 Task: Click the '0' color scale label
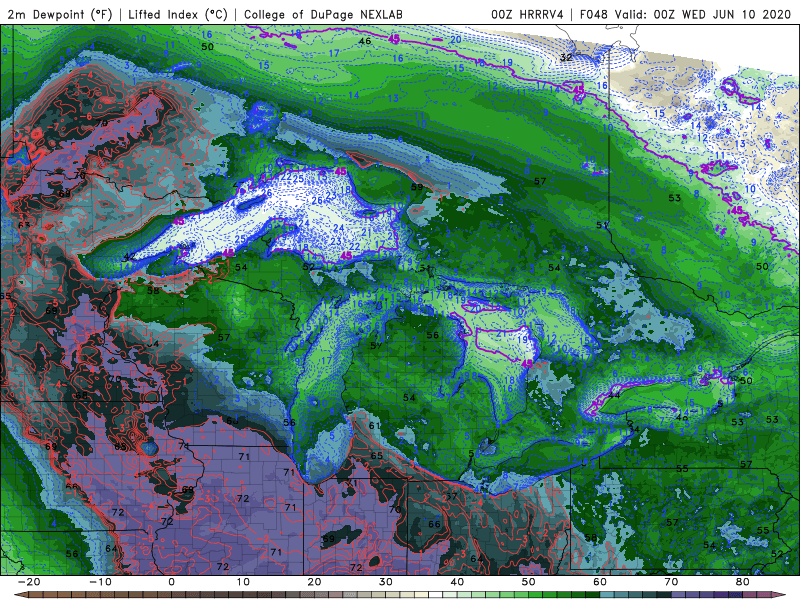(171, 582)
